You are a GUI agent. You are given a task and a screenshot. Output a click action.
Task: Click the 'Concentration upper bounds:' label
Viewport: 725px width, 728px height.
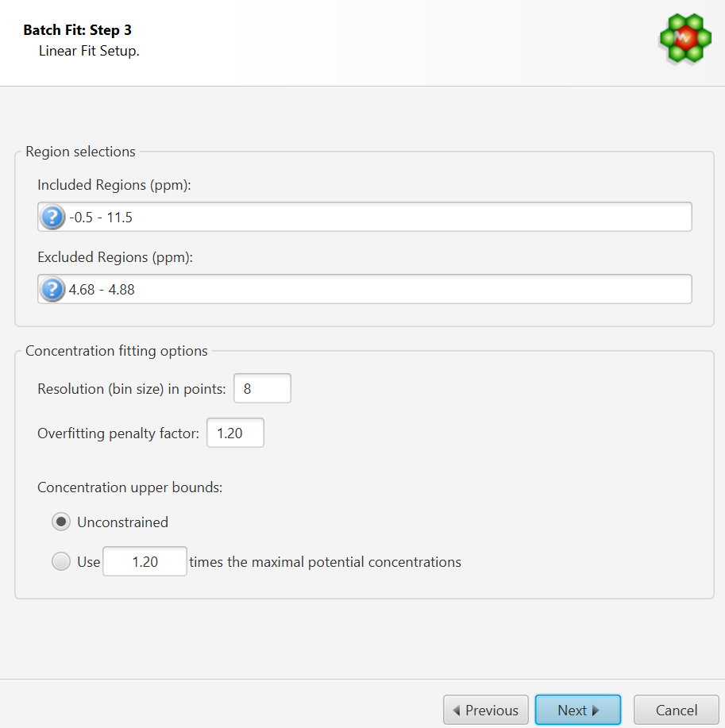pos(129,487)
